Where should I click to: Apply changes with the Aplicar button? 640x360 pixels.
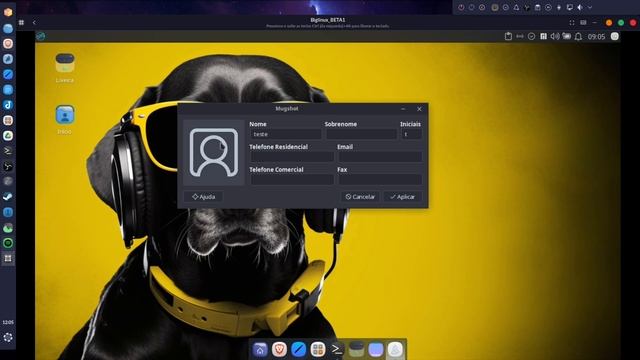[x=402, y=197]
